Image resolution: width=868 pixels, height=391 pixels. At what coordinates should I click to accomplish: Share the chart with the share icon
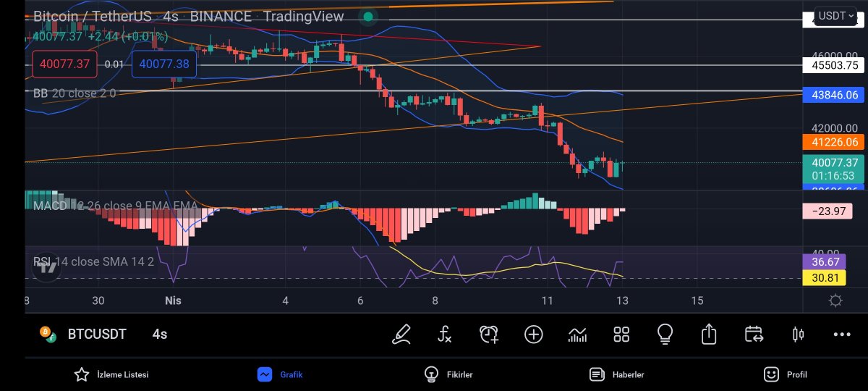[709, 334]
